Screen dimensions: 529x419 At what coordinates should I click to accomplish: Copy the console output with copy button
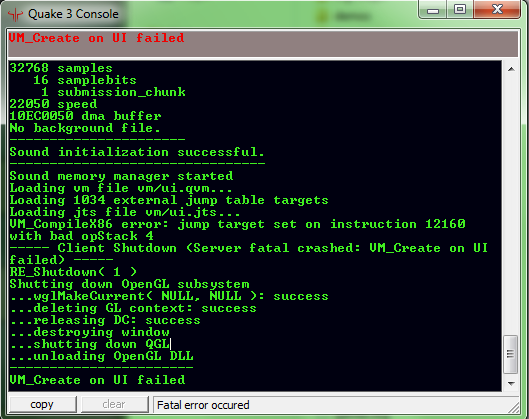tap(42, 404)
